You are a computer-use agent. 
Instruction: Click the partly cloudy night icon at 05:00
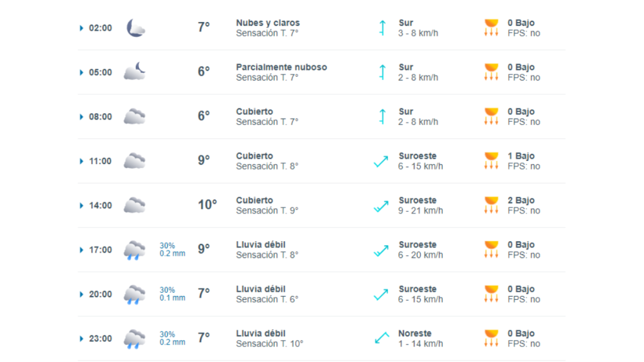[x=135, y=71]
